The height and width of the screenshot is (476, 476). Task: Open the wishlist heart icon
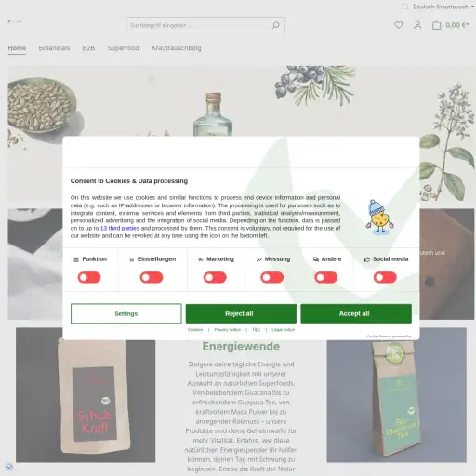(399, 25)
